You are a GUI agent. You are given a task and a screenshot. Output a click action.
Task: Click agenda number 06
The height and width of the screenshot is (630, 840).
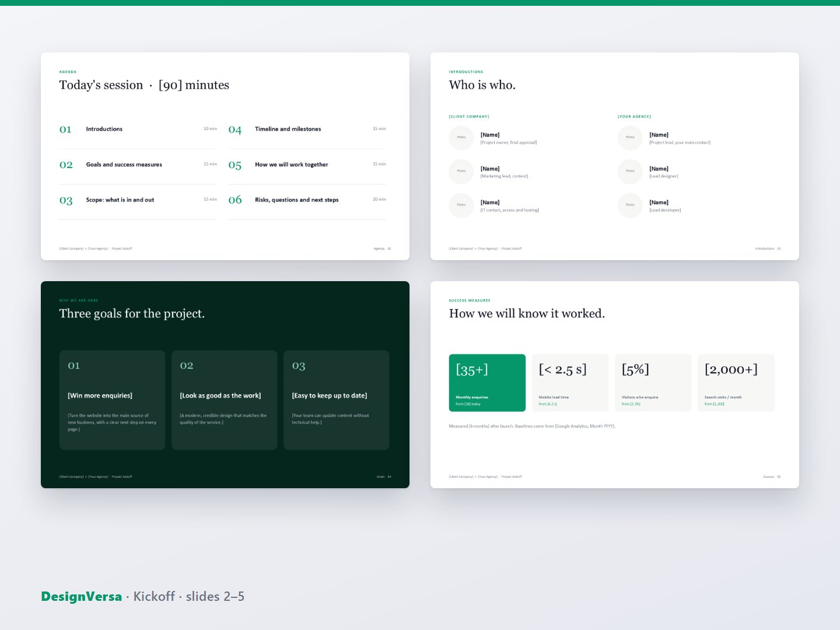click(x=235, y=200)
